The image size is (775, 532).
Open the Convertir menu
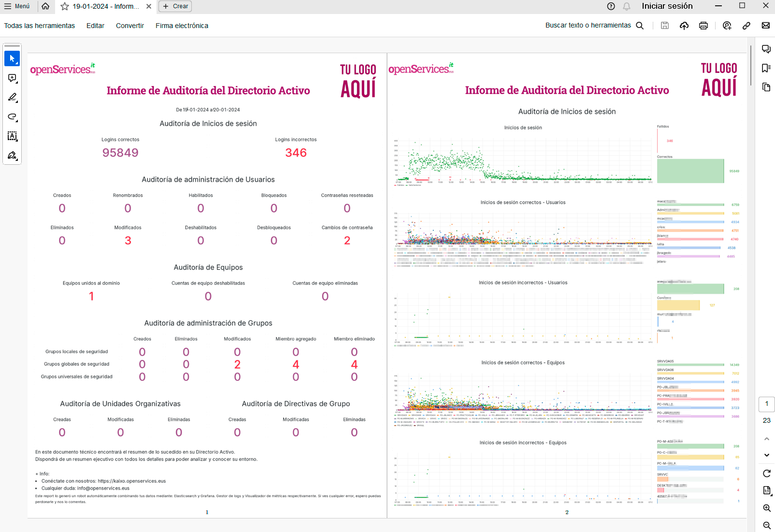(x=129, y=26)
